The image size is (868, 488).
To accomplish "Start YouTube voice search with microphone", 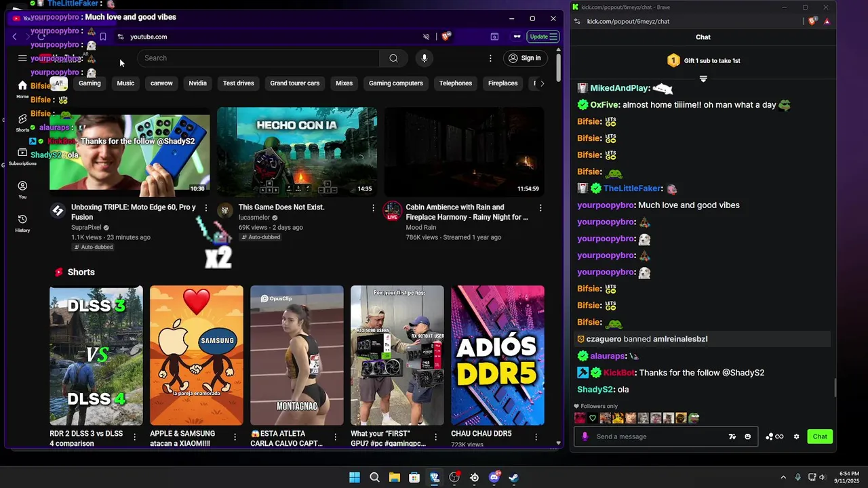I will tap(425, 58).
